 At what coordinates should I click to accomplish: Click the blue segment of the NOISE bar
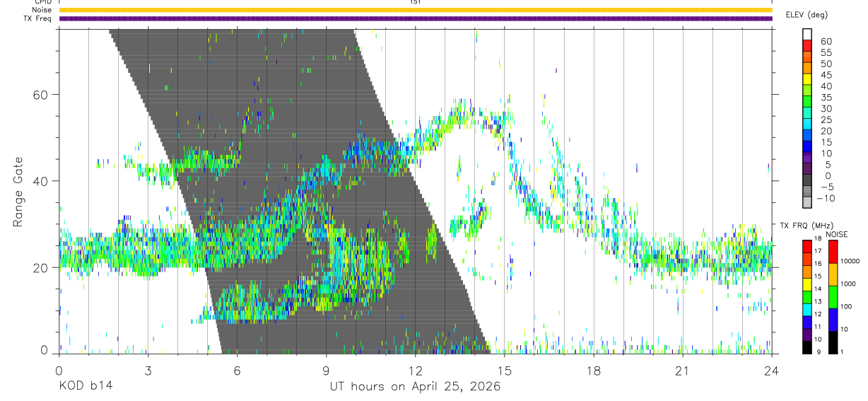point(832,320)
